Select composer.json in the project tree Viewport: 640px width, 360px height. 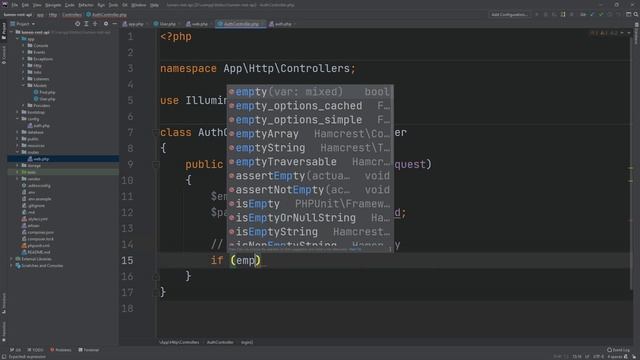pos(38,232)
